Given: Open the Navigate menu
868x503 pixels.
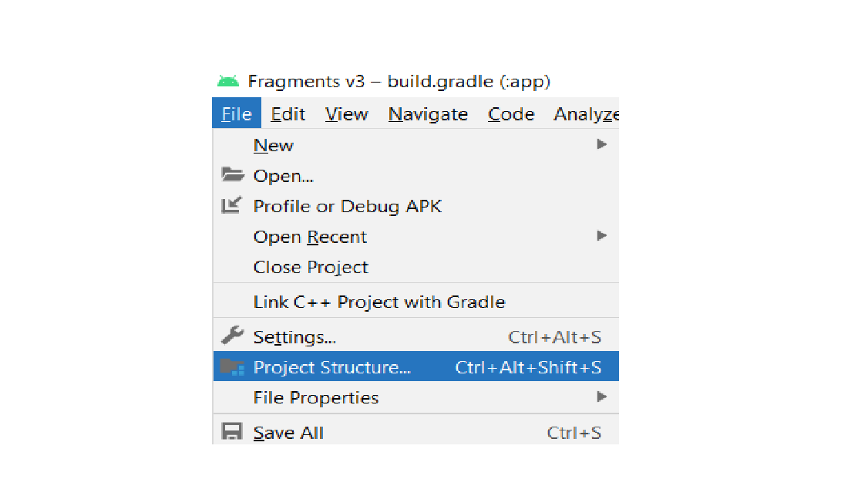Looking at the screenshot, I should (x=428, y=113).
